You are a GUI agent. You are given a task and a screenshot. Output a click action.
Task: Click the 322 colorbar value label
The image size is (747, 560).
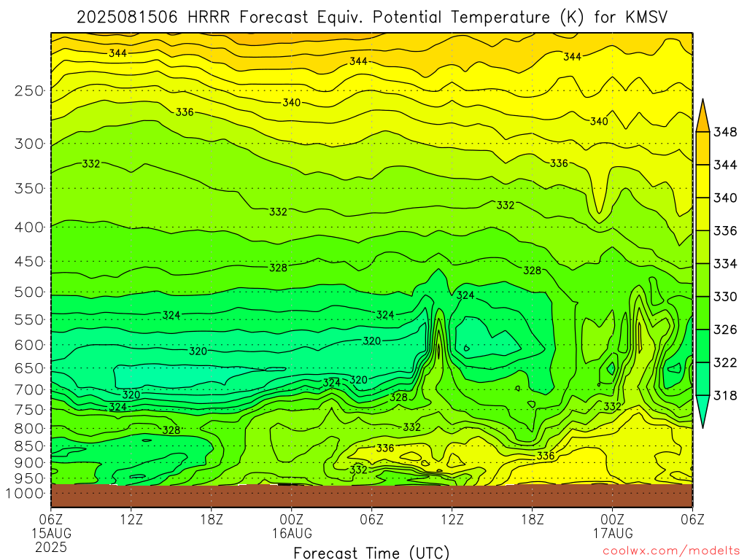pos(725,363)
